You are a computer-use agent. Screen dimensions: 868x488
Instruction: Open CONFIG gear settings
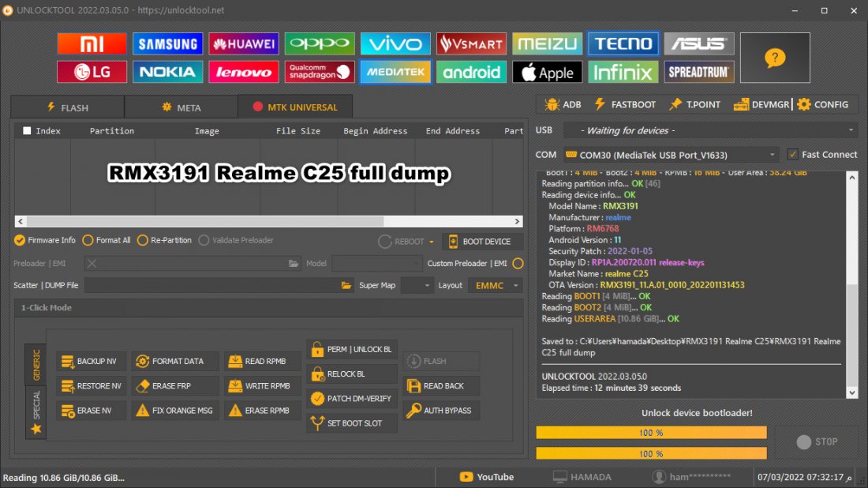pyautogui.click(x=822, y=105)
